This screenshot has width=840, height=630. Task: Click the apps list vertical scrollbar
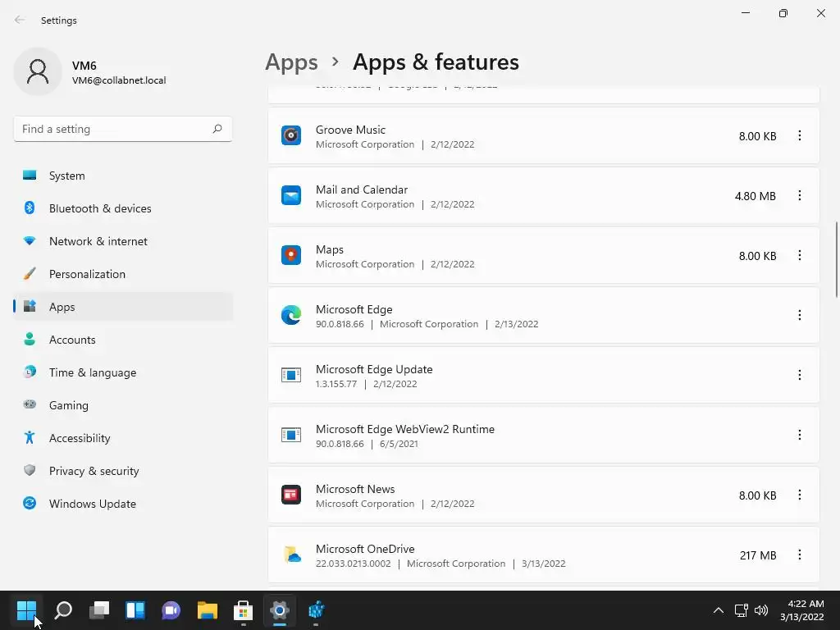[836, 258]
